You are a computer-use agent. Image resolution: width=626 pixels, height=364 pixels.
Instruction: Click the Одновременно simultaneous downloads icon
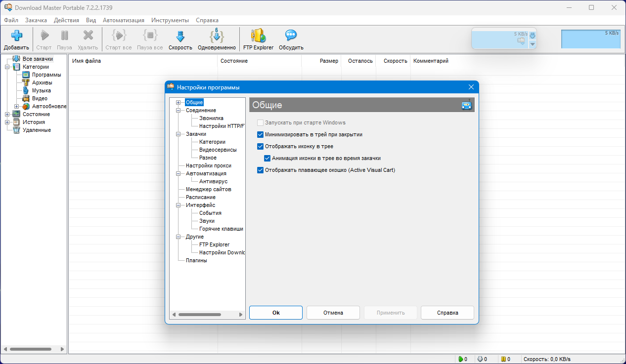[x=217, y=36]
